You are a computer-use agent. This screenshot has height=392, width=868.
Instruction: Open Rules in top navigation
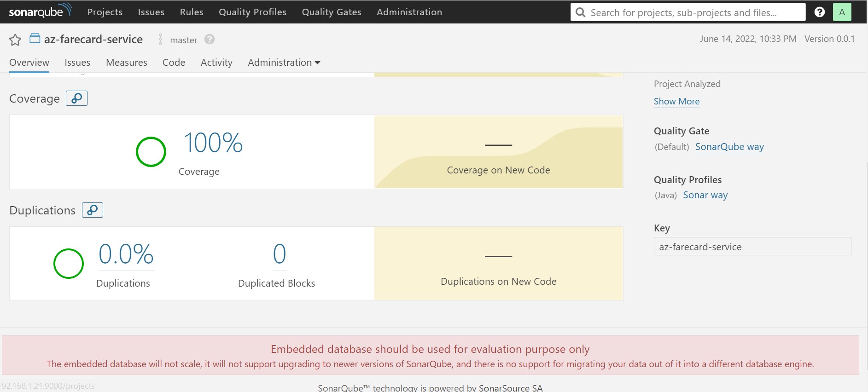[x=192, y=12]
